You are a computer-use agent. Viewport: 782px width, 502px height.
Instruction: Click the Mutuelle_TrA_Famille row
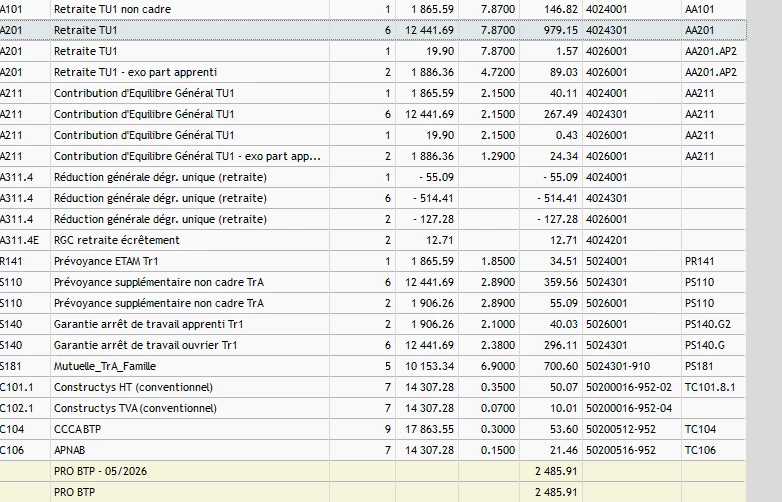[x=373, y=366]
